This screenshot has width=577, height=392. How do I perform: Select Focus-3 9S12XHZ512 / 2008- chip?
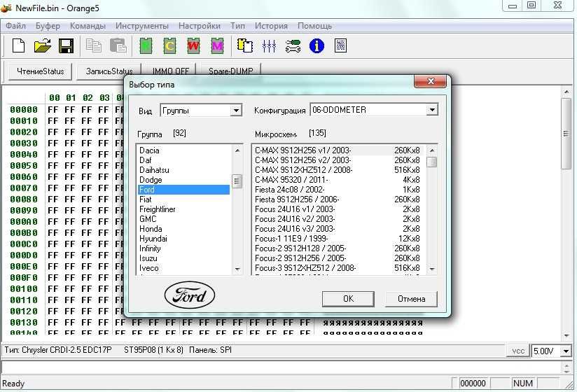click(338, 268)
